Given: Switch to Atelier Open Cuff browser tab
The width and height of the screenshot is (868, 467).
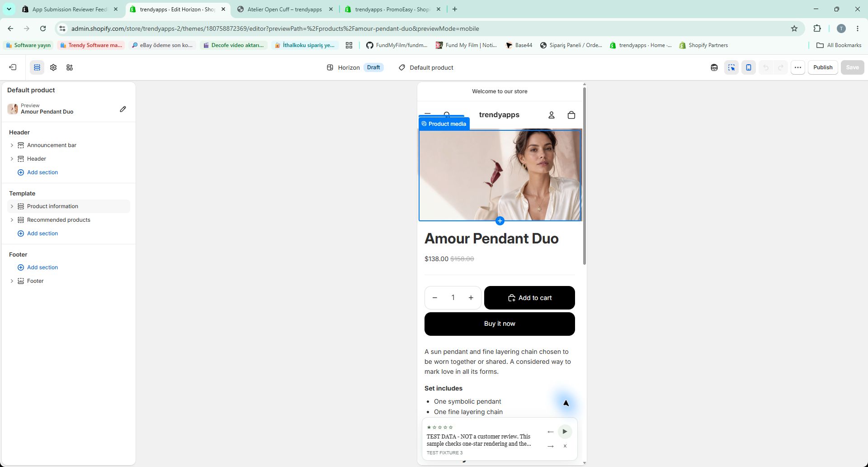Looking at the screenshot, I should [285, 9].
